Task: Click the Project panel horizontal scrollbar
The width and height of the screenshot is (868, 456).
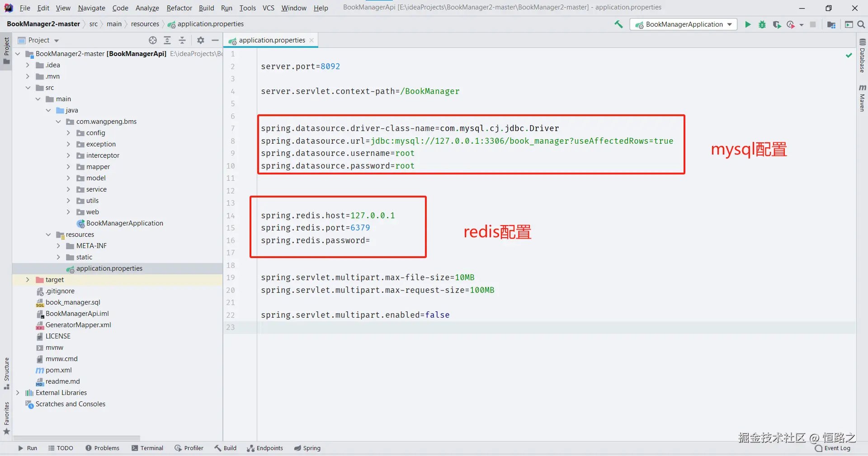Action: [76, 438]
